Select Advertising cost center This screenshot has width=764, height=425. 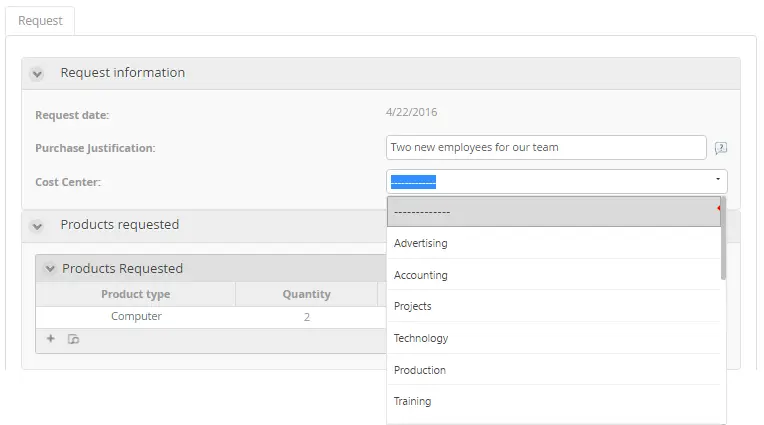(554, 243)
